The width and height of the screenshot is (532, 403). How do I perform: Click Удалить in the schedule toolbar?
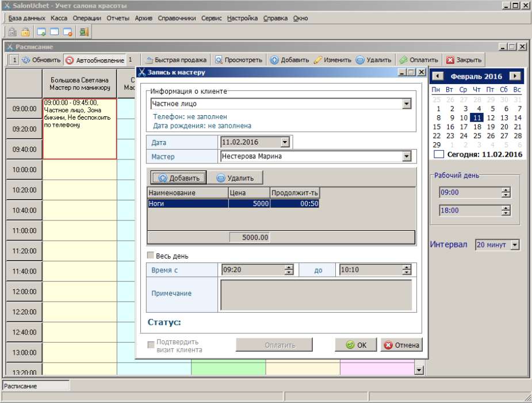pyautogui.click(x=374, y=60)
